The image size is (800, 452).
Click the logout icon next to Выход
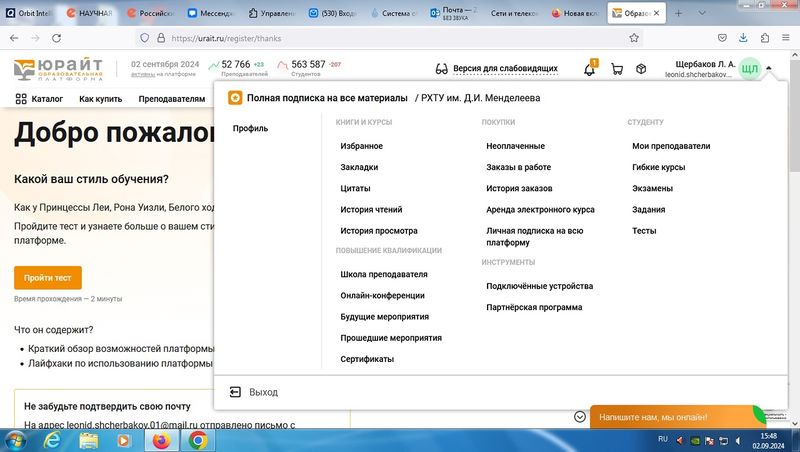[x=235, y=392]
